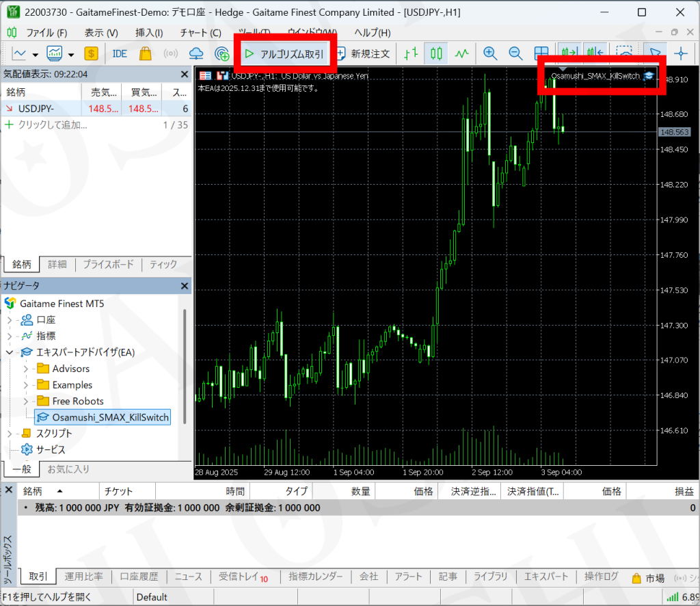Open the Market shopping bag icon
This screenshot has height=606, width=700.
(145, 53)
